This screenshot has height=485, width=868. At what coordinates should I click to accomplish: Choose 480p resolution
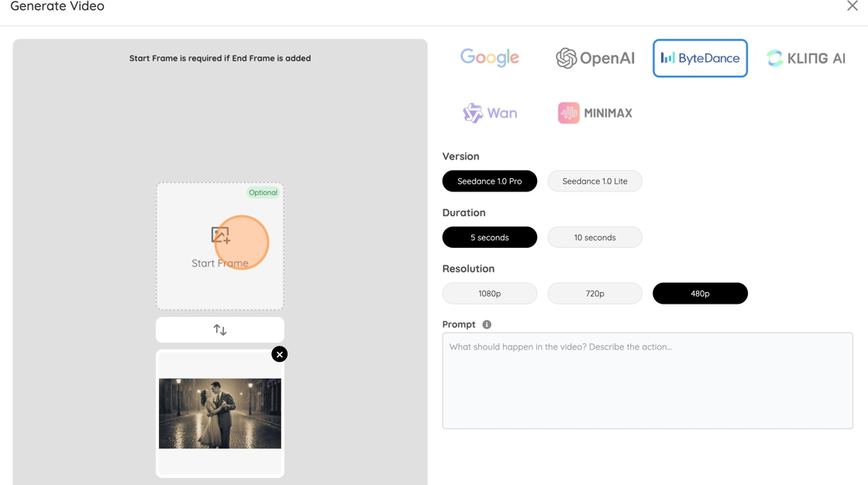tap(701, 294)
